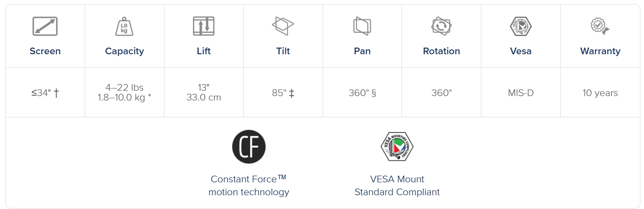Click the Capacity column heading
Screen dimensions: 644x209
pyautogui.click(x=124, y=51)
